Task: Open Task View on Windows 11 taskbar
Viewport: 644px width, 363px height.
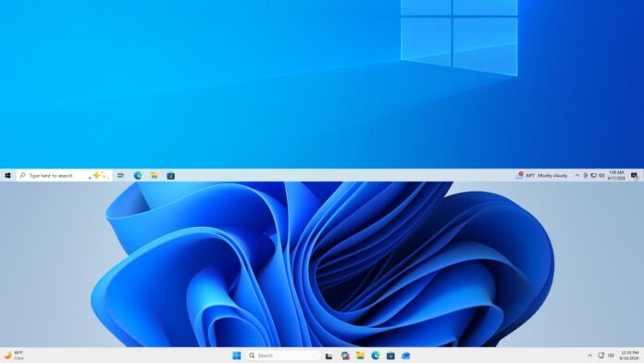Action: [x=329, y=356]
